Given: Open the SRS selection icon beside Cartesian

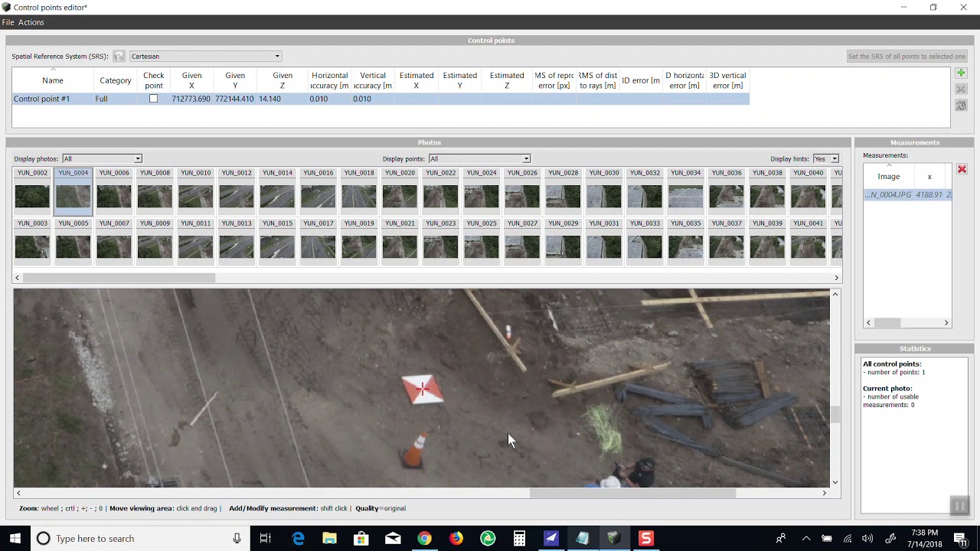Looking at the screenshot, I should [x=119, y=56].
